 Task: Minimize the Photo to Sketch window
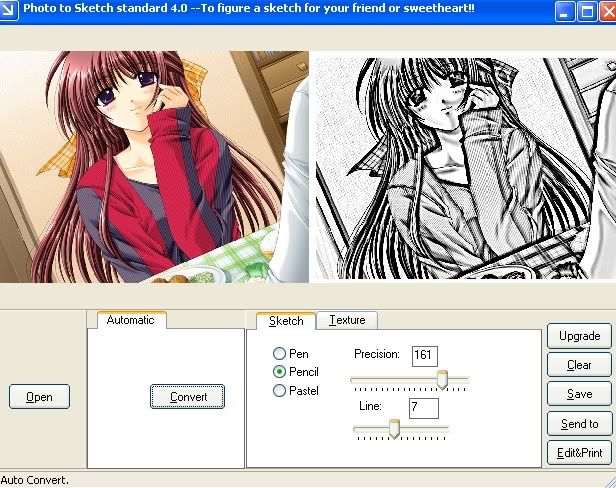coord(565,11)
